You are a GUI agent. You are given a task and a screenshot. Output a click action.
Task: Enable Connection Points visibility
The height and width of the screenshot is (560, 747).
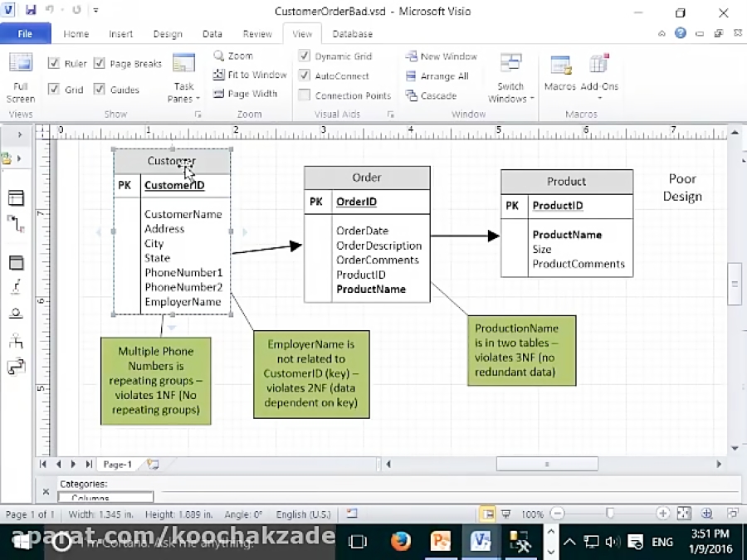[305, 95]
